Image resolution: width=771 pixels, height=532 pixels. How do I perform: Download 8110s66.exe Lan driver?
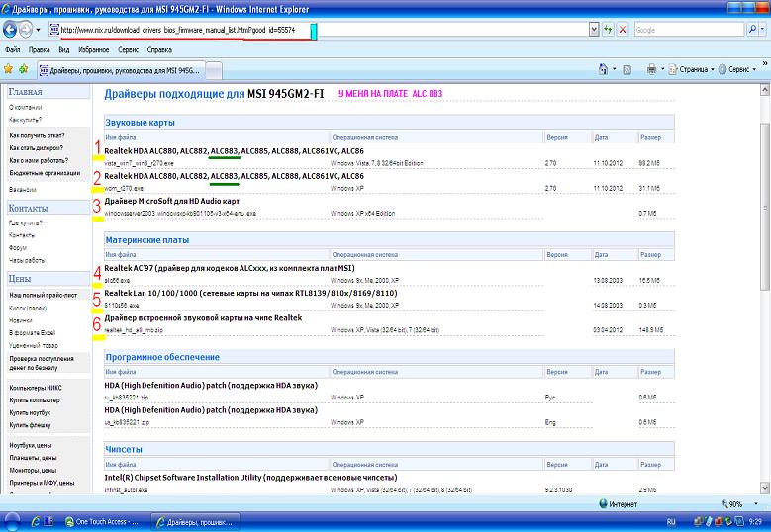click(x=122, y=305)
